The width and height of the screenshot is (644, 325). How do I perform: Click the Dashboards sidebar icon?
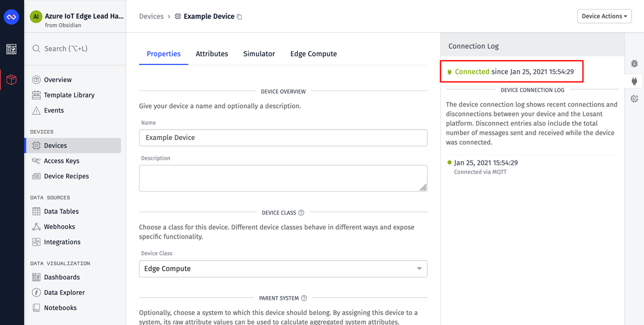(36, 277)
